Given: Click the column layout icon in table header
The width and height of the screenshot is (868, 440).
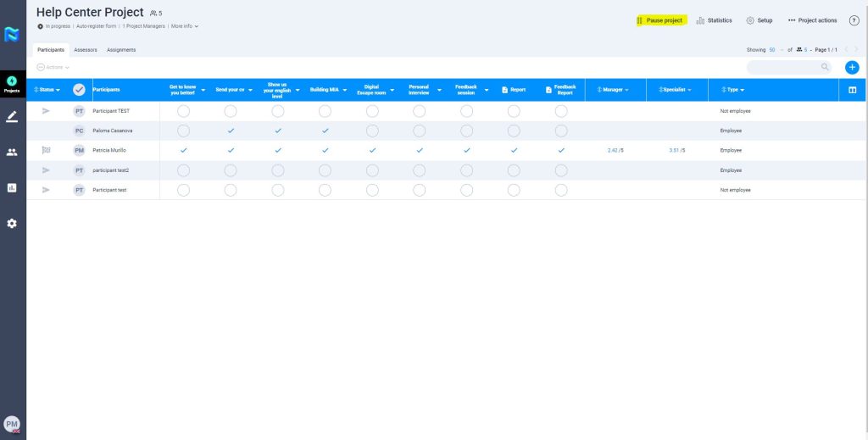Looking at the screenshot, I should (852, 90).
